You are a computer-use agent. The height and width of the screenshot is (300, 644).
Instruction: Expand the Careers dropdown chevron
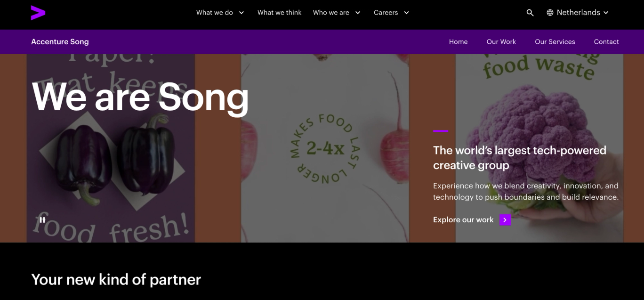tap(407, 13)
